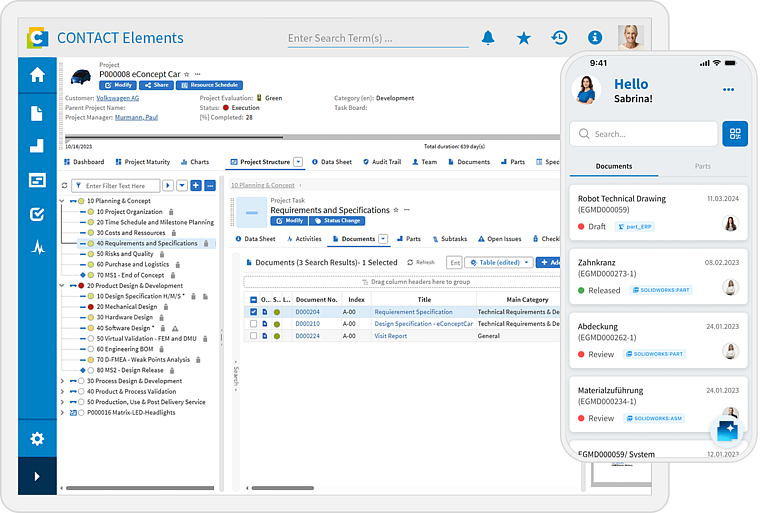
Task: Uncheck the D000204 row checkbox
Action: coord(253,312)
